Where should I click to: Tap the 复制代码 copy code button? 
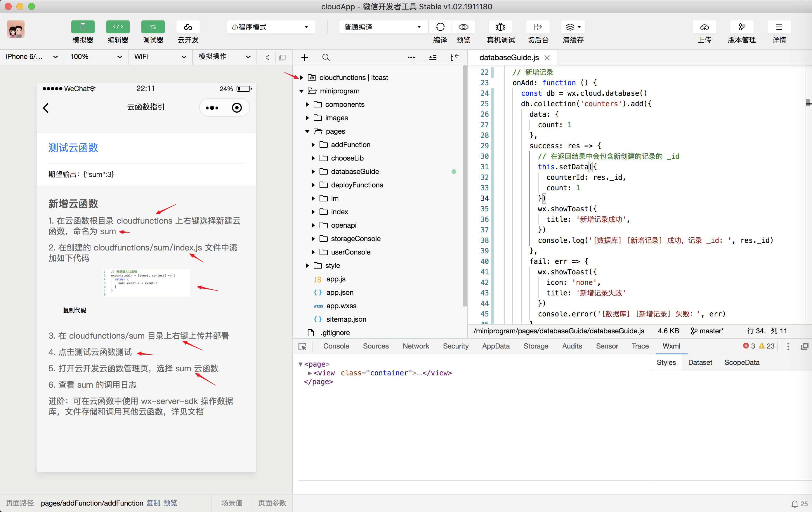click(x=75, y=310)
